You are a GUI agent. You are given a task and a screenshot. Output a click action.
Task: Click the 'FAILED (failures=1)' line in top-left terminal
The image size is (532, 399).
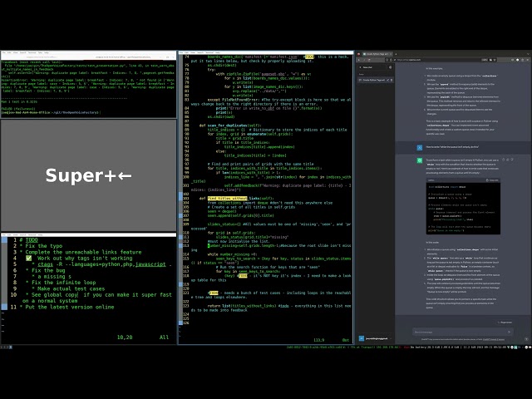tap(18, 109)
